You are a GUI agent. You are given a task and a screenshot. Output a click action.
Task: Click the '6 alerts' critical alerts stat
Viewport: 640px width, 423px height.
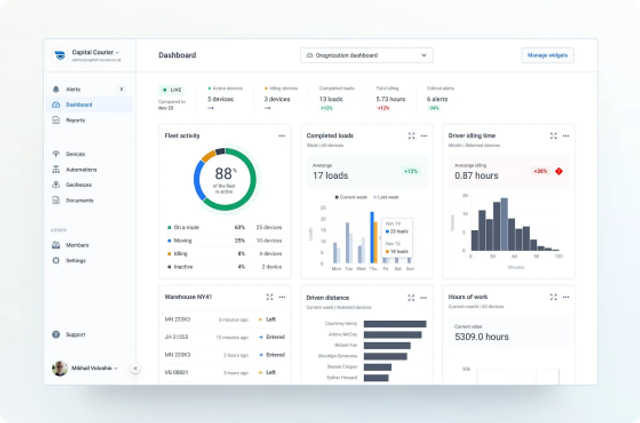click(437, 99)
